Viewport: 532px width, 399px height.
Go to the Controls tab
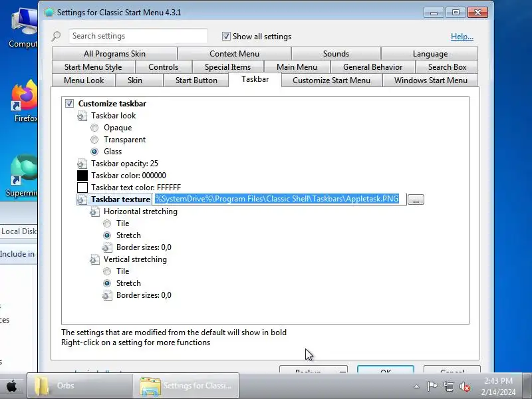pos(163,67)
